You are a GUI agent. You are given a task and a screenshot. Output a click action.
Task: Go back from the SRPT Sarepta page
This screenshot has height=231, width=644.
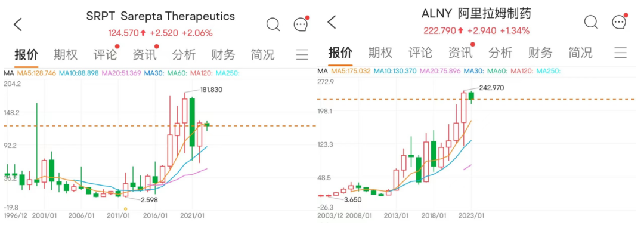pyautogui.click(x=18, y=24)
